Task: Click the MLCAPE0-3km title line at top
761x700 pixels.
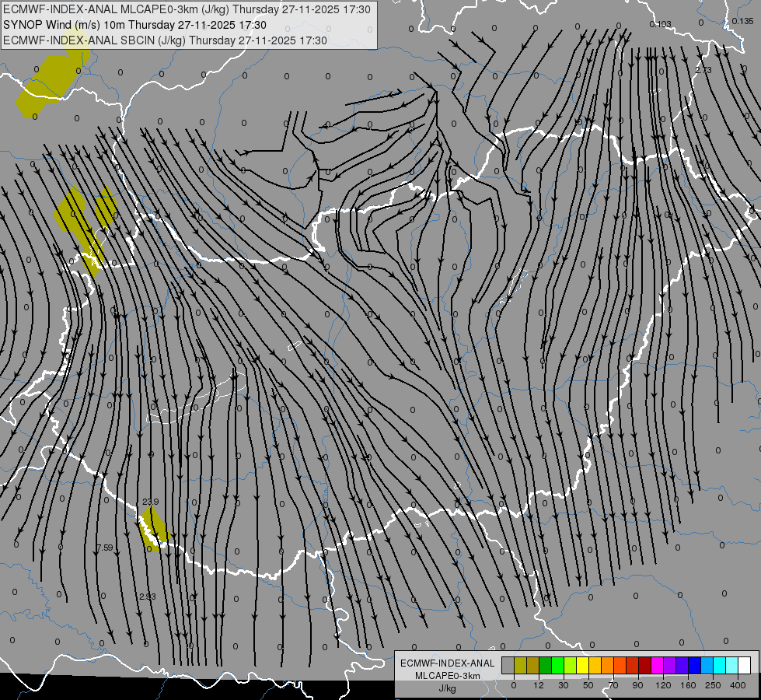Action: click(x=187, y=9)
